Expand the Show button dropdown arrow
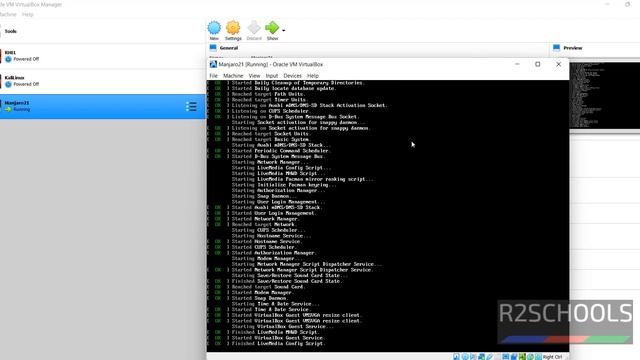Image resolution: width=640 pixels, height=360 pixels. click(x=284, y=30)
